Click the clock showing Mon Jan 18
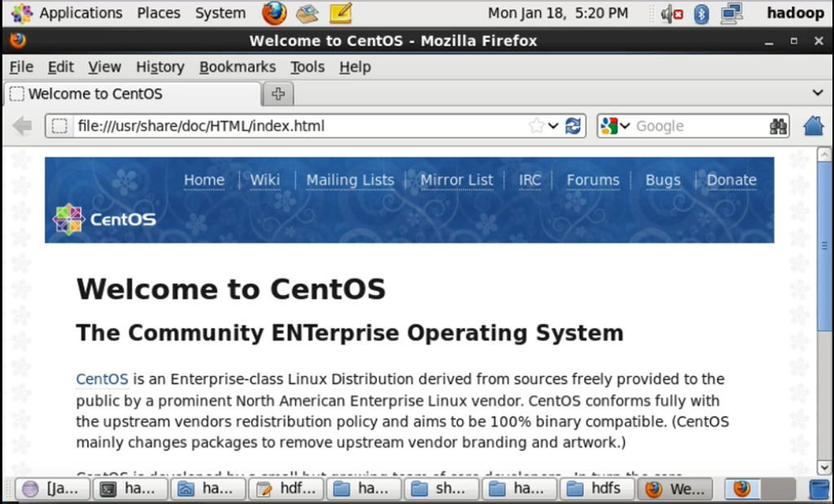Viewport: 834px width, 504px height. [x=558, y=13]
